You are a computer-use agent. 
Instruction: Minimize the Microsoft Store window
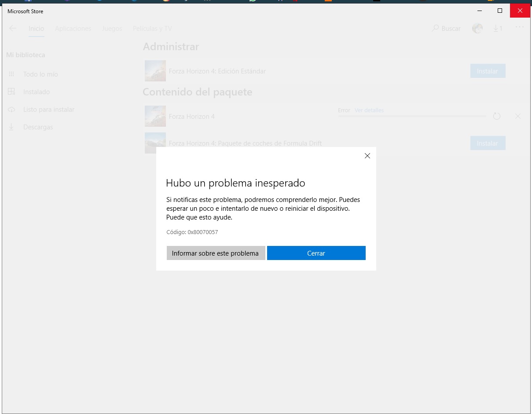click(479, 11)
